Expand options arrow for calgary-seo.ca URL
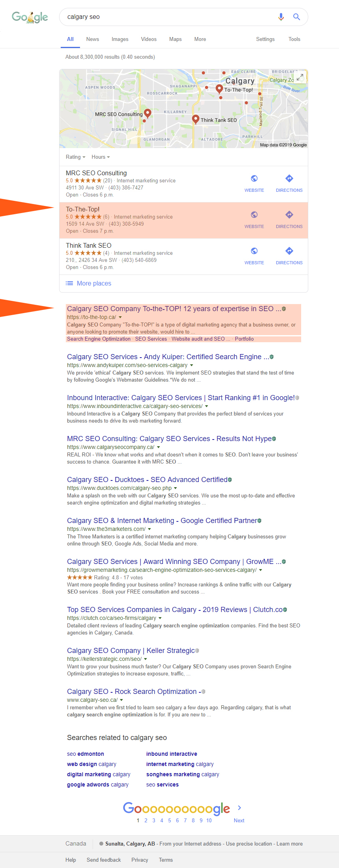Image resolution: width=339 pixels, height=868 pixels. pyautogui.click(x=121, y=700)
